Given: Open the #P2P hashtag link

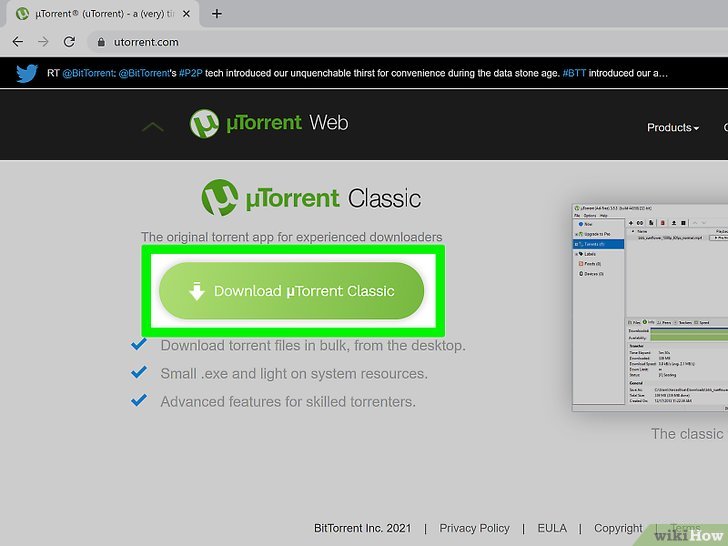Looking at the screenshot, I should point(190,73).
